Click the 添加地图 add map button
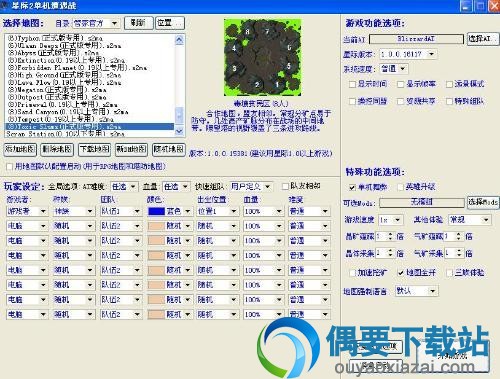This screenshot has width=500, height=379. pos(20,149)
